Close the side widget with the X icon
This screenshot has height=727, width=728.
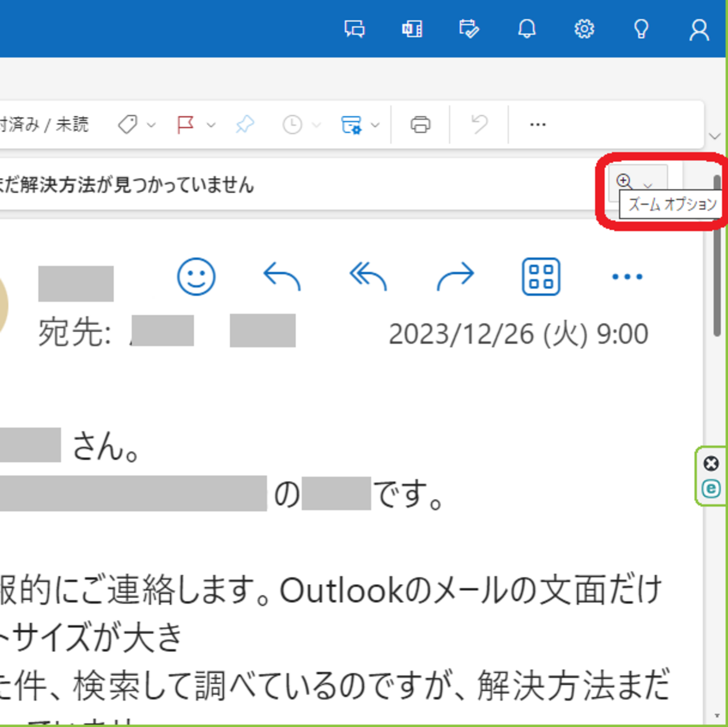(x=711, y=464)
